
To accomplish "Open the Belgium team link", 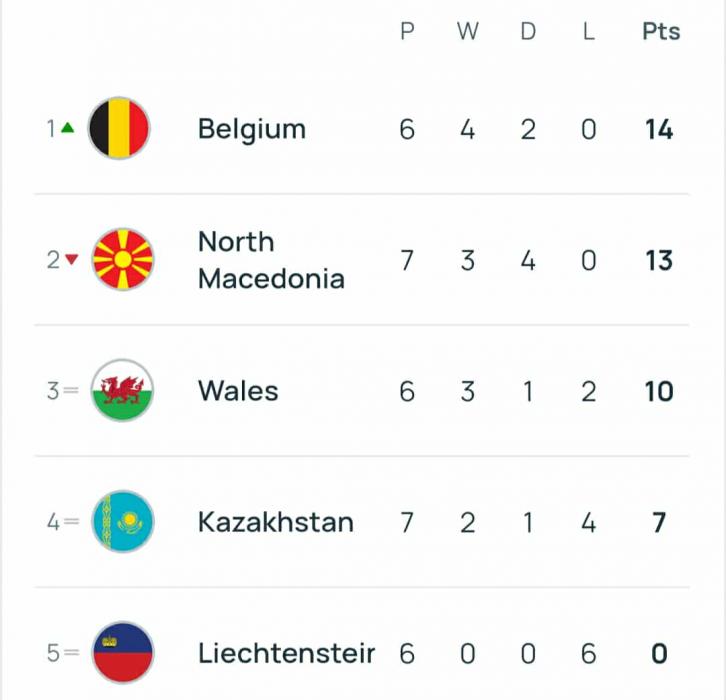I will pos(251,129).
